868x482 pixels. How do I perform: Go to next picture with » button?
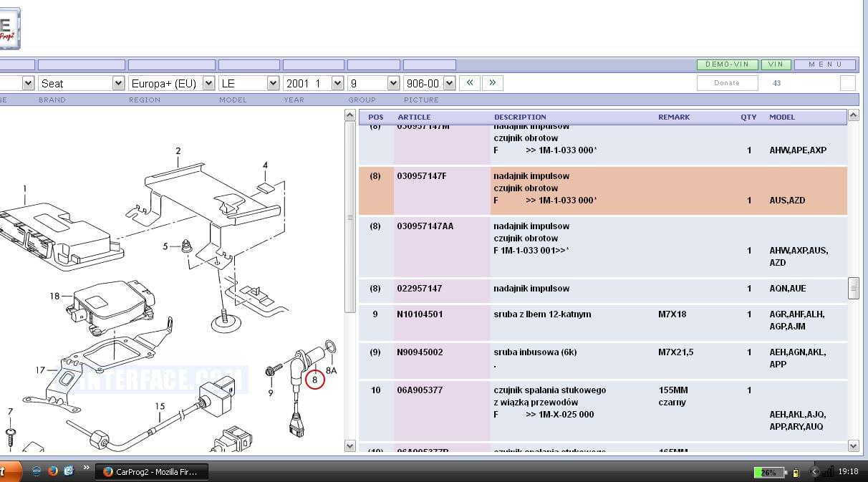pyautogui.click(x=493, y=83)
